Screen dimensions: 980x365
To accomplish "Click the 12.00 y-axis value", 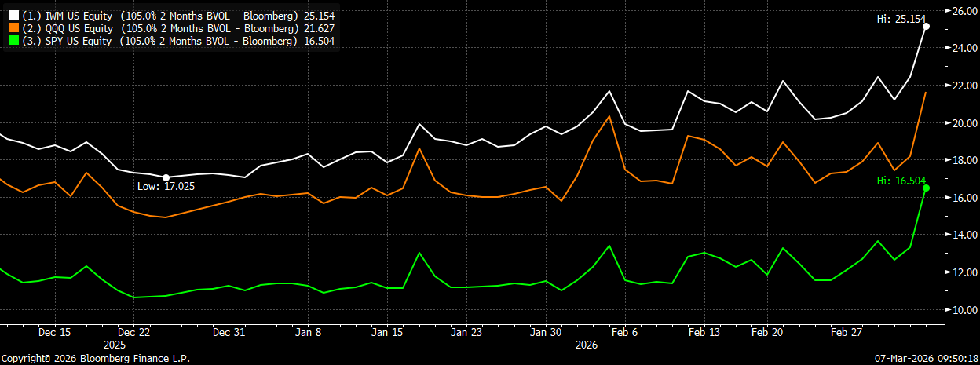I will tap(964, 272).
